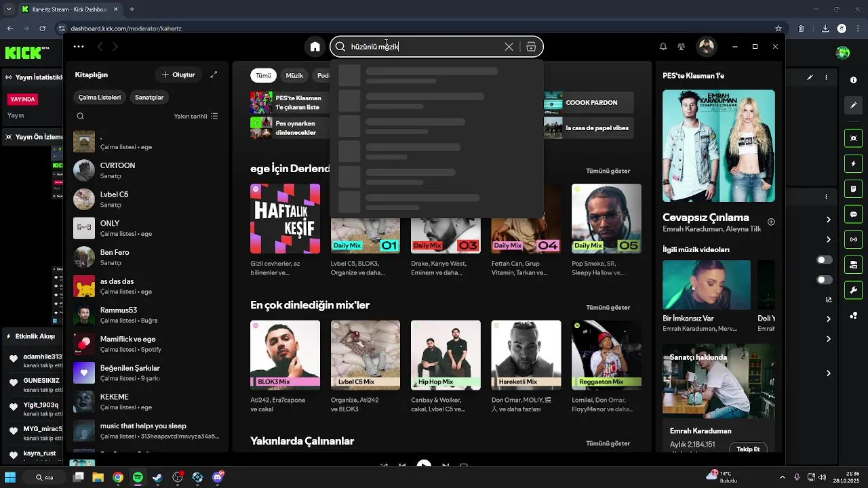Click Kick lightning bolt sidebar icon

[x=853, y=164]
